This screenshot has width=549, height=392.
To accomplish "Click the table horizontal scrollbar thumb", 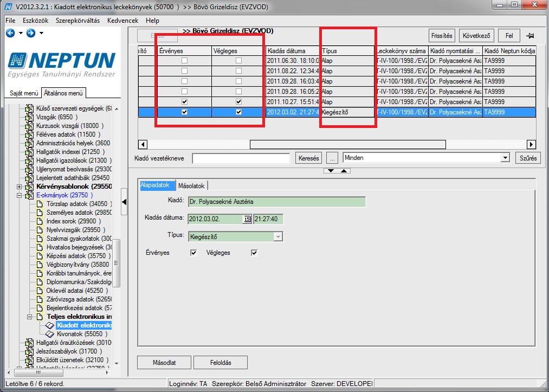I will (348, 144).
